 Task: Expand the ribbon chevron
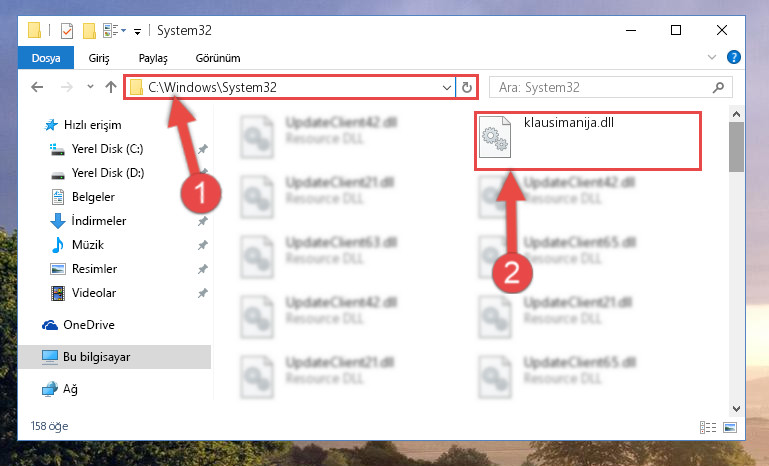click(x=712, y=57)
